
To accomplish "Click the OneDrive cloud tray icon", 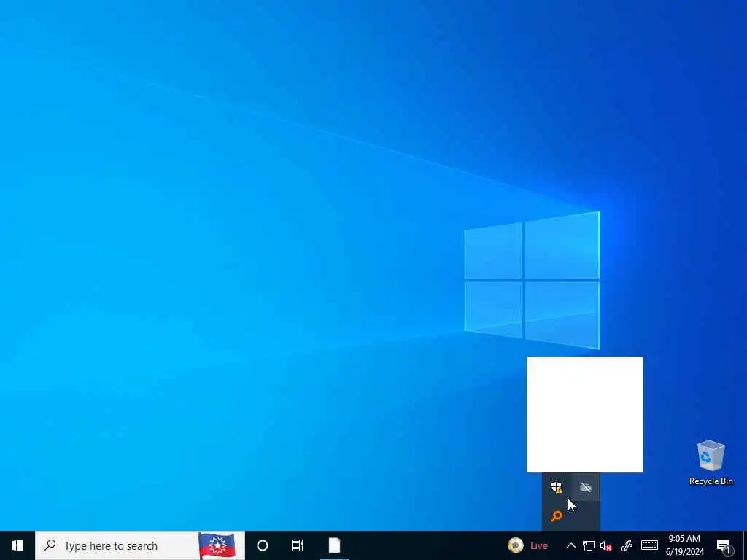I will pos(586,487).
